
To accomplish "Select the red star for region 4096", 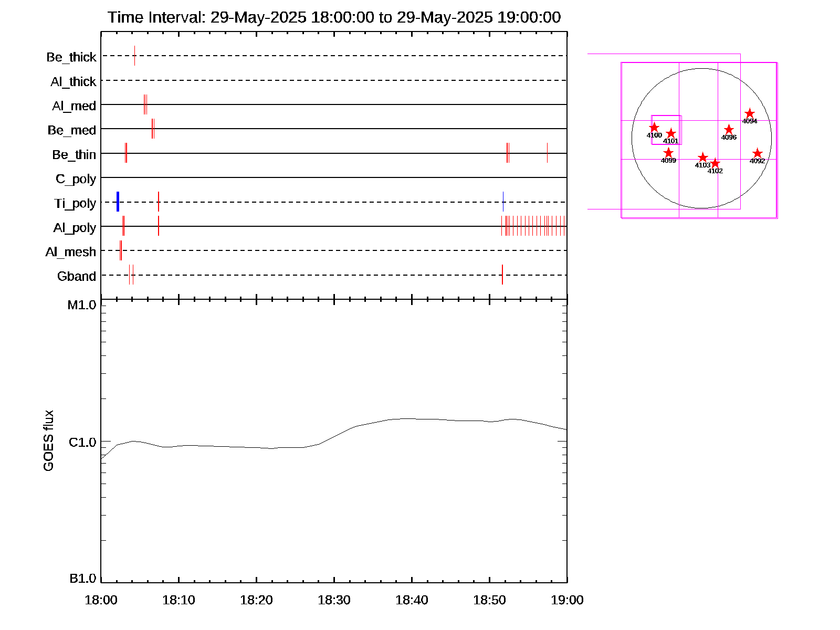I will pyautogui.click(x=729, y=130).
